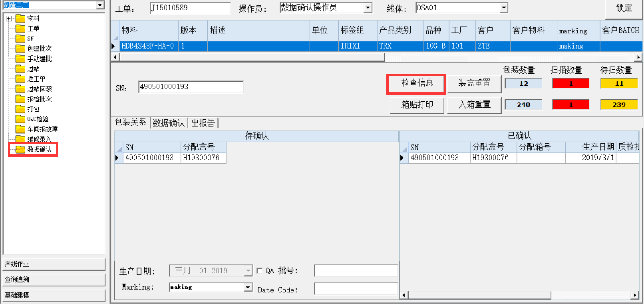Click the red scanned quantity box
Screen dimensions: 644x304
[570, 84]
